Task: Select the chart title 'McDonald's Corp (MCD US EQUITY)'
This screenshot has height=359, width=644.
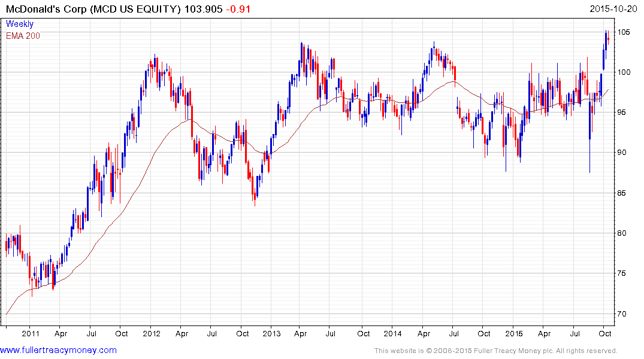Action: point(93,9)
